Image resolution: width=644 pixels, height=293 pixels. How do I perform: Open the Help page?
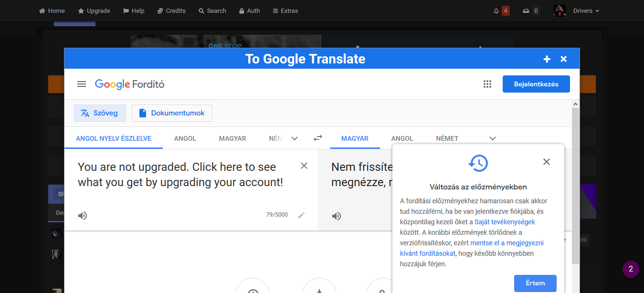(x=134, y=10)
